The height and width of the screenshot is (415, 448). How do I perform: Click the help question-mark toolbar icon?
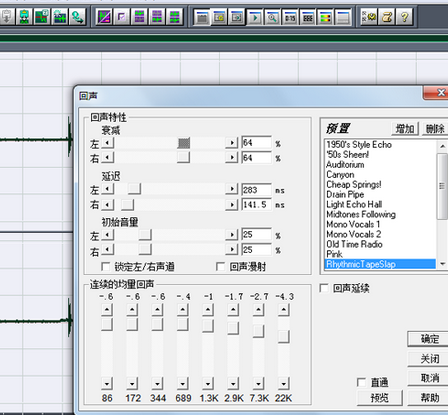tap(404, 17)
